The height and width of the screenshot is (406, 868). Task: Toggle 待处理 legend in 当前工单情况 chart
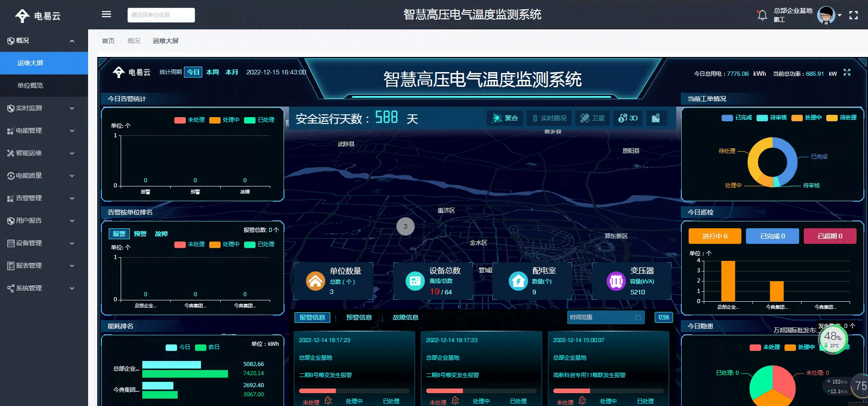(x=841, y=118)
